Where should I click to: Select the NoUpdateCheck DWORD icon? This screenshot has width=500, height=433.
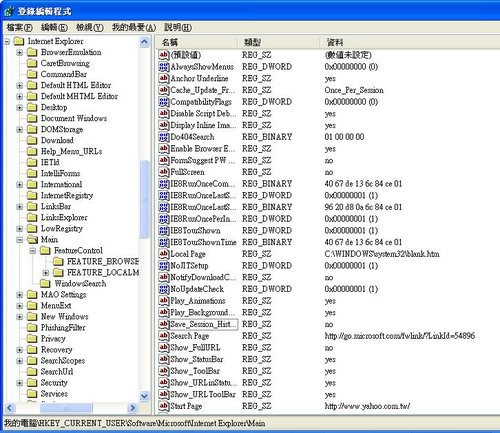tap(164, 289)
